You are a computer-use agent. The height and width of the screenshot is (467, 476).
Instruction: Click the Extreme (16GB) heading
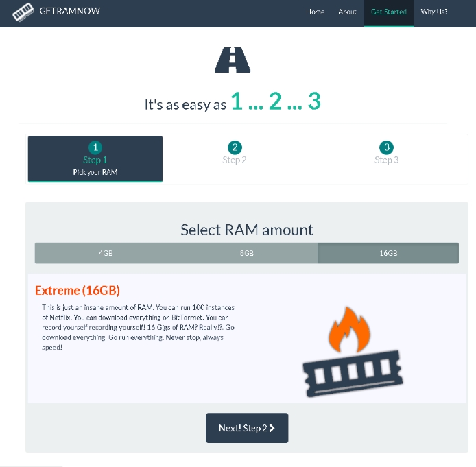click(78, 290)
